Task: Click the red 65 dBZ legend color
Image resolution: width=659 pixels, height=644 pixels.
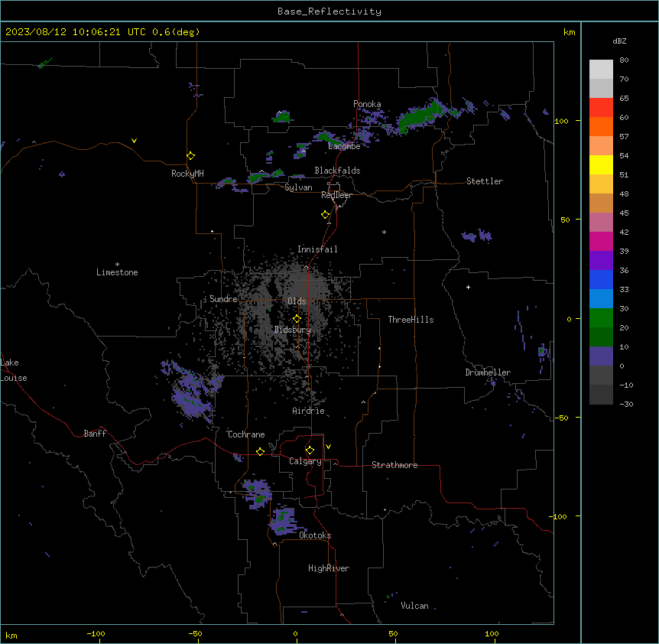Action: [601, 107]
